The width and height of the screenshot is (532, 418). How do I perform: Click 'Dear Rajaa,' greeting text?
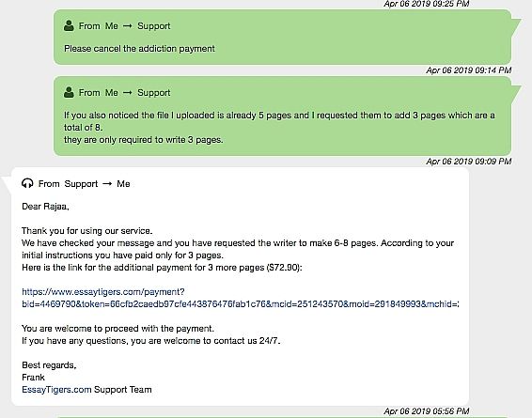[x=45, y=206]
